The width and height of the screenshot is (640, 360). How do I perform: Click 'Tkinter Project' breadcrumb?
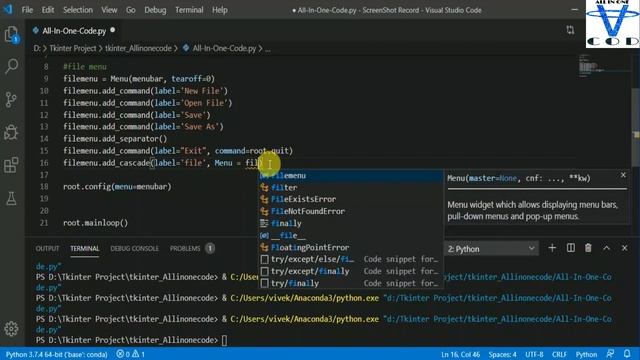click(x=73, y=48)
